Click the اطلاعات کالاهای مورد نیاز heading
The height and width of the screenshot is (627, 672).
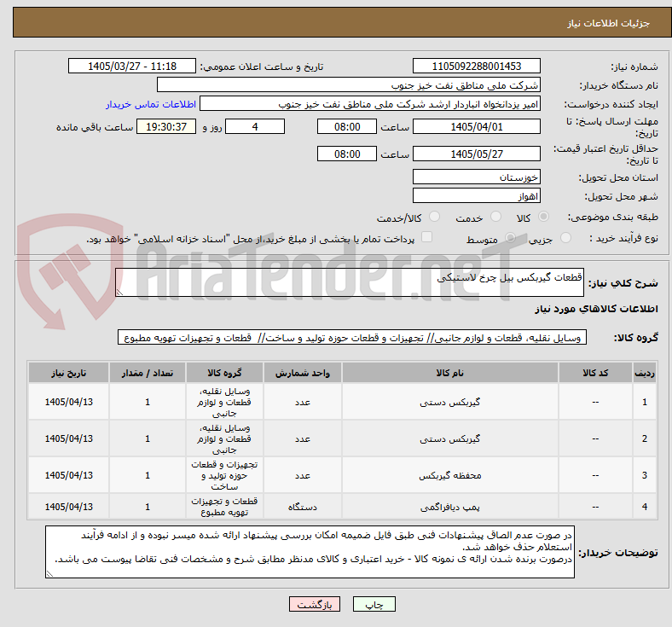pyautogui.click(x=596, y=309)
